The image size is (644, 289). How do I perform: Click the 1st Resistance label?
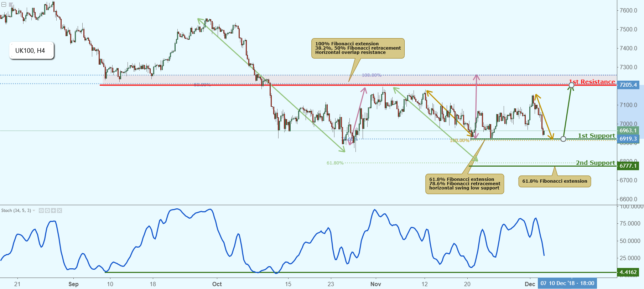[x=592, y=82]
